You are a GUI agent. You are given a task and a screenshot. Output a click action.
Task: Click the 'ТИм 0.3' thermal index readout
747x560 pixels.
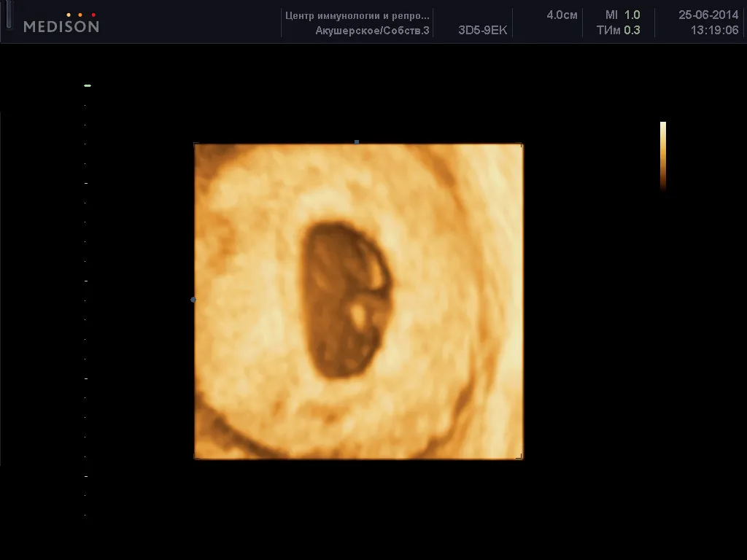[x=619, y=30]
